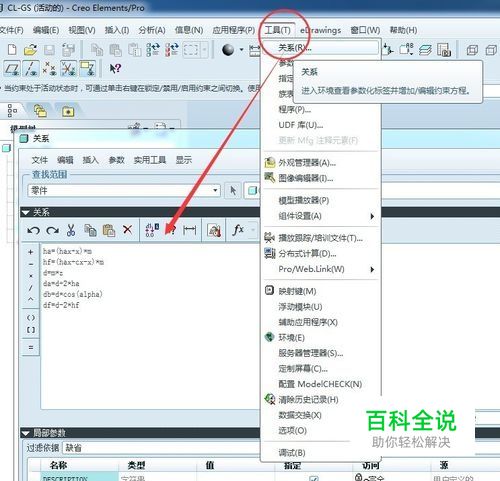Undo in the Relations dialog toolbar
The width and height of the screenshot is (500, 481).
point(33,230)
